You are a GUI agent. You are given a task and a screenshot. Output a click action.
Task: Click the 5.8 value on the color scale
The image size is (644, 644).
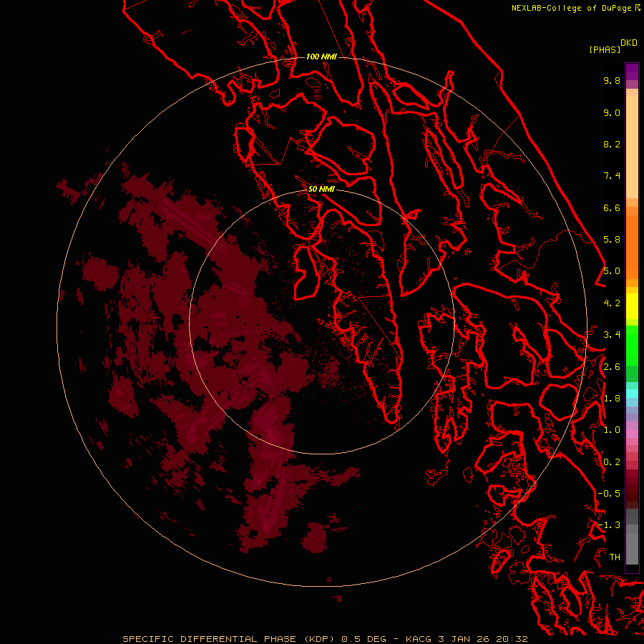(612, 240)
